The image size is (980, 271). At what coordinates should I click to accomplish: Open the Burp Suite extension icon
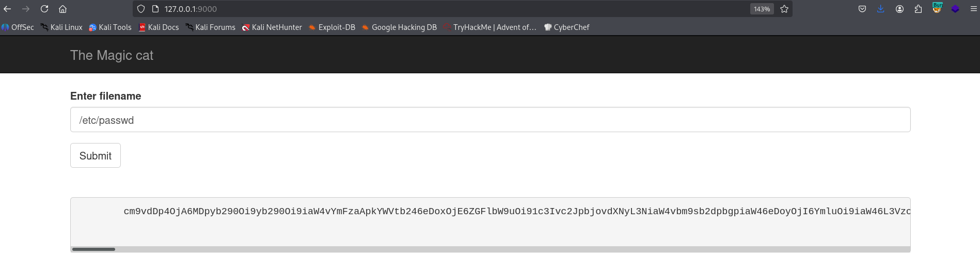tap(937, 8)
